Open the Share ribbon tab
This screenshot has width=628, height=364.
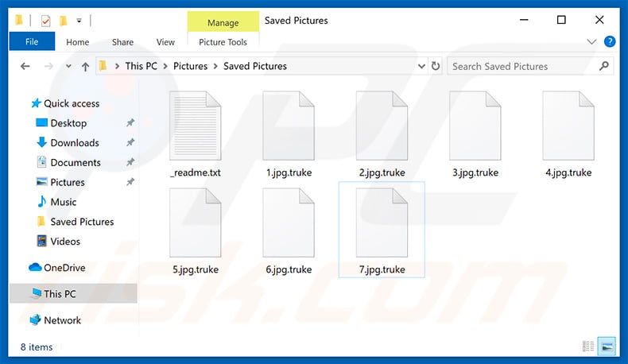[x=122, y=42]
